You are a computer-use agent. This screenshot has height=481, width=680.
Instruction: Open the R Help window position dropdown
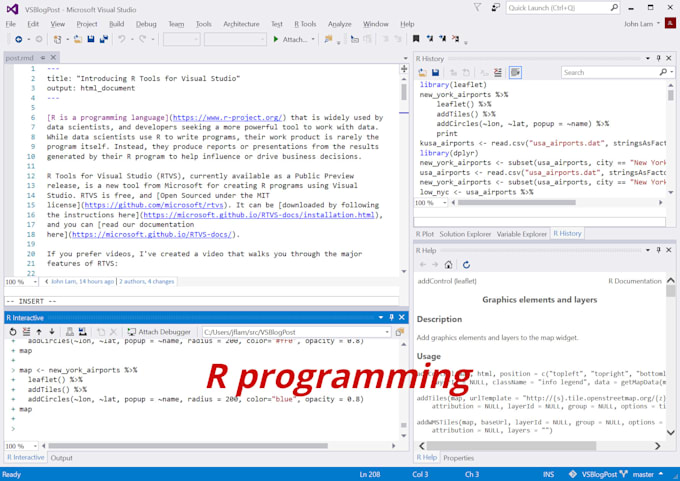pos(647,250)
